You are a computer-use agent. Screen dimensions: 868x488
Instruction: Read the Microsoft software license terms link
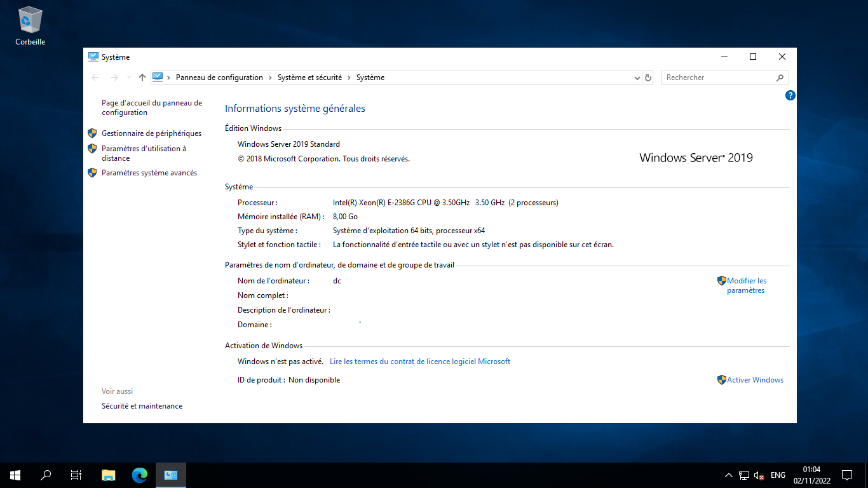pyautogui.click(x=420, y=362)
